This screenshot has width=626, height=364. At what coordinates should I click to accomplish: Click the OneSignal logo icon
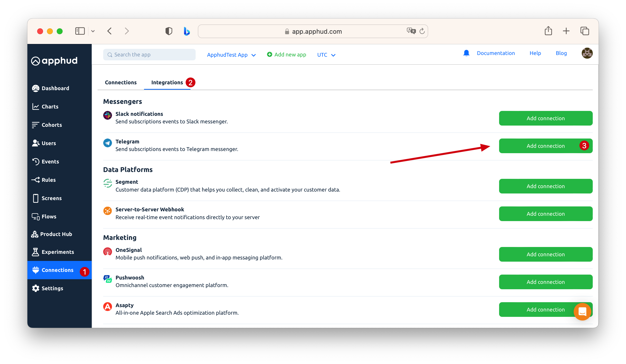(108, 252)
